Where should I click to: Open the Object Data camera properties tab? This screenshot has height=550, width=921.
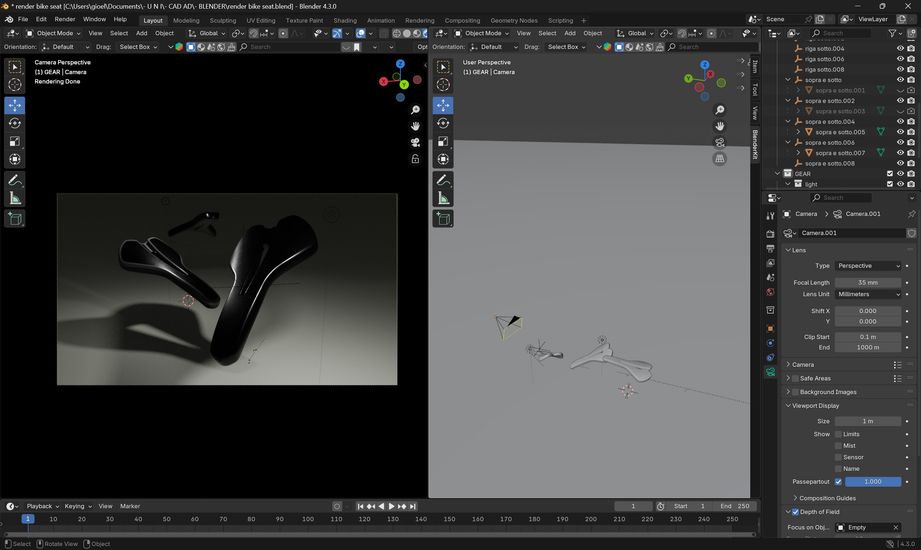click(770, 372)
